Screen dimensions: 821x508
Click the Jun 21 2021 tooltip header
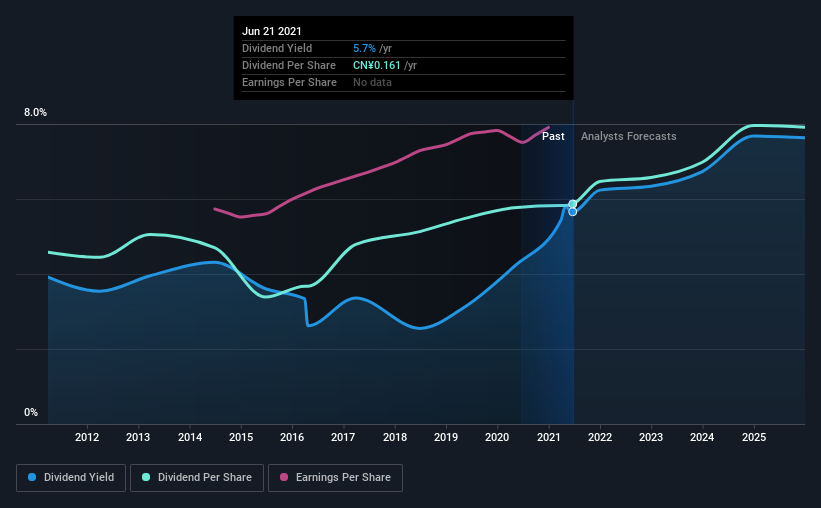point(272,31)
